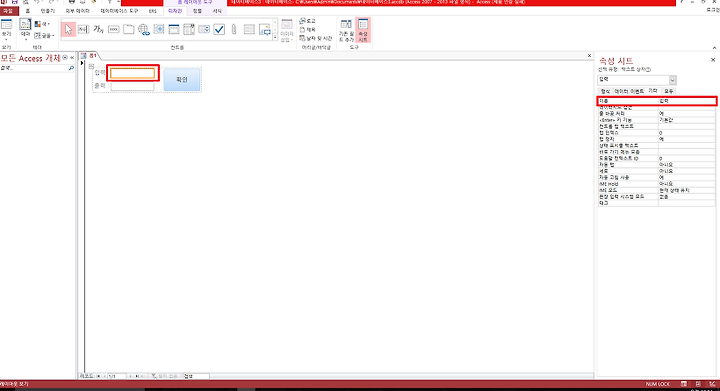Select the 폼1 form document tab
The height and width of the screenshot is (391, 720).
90,56
